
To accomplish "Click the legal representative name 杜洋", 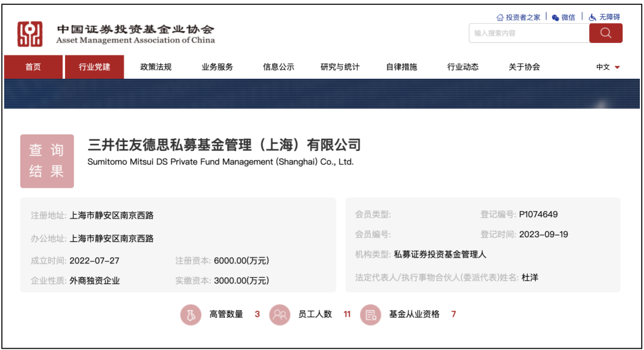I will [530, 278].
